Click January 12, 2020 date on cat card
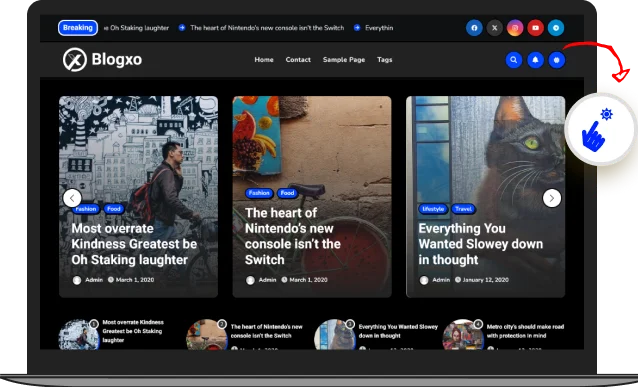638x387 pixels. click(485, 280)
